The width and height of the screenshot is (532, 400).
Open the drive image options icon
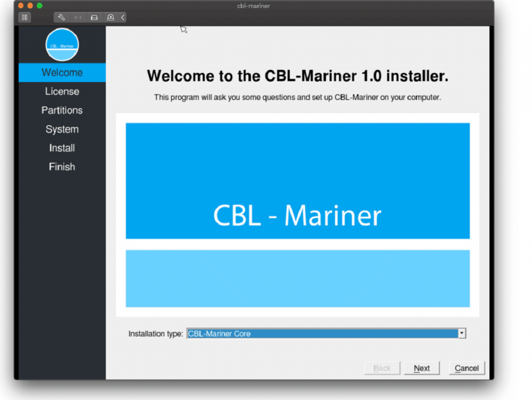point(94,17)
